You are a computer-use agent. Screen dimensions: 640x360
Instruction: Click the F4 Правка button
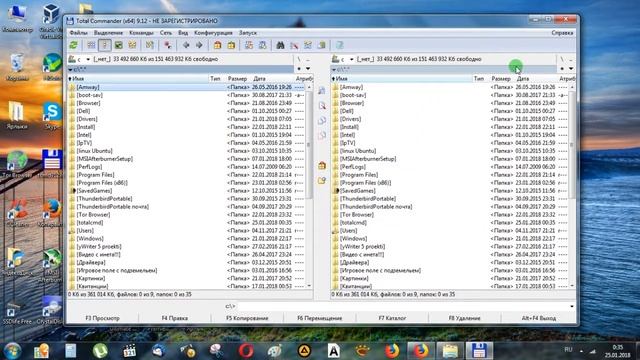point(175,318)
